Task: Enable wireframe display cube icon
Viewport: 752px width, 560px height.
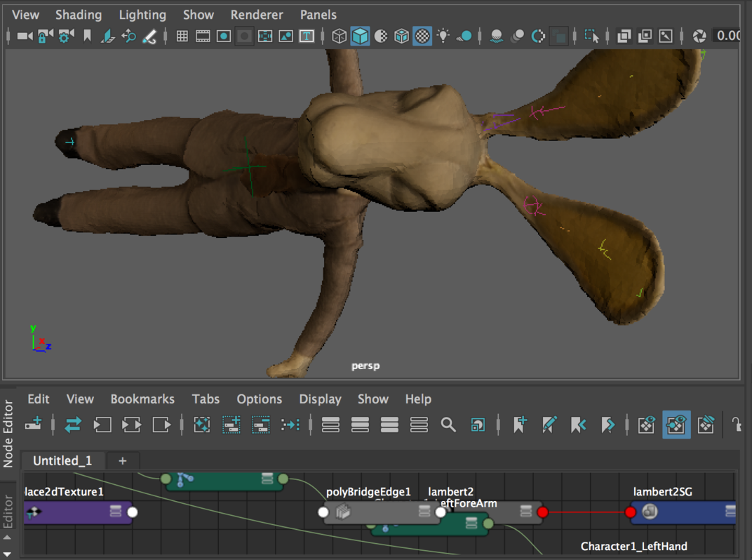Action: coord(339,36)
